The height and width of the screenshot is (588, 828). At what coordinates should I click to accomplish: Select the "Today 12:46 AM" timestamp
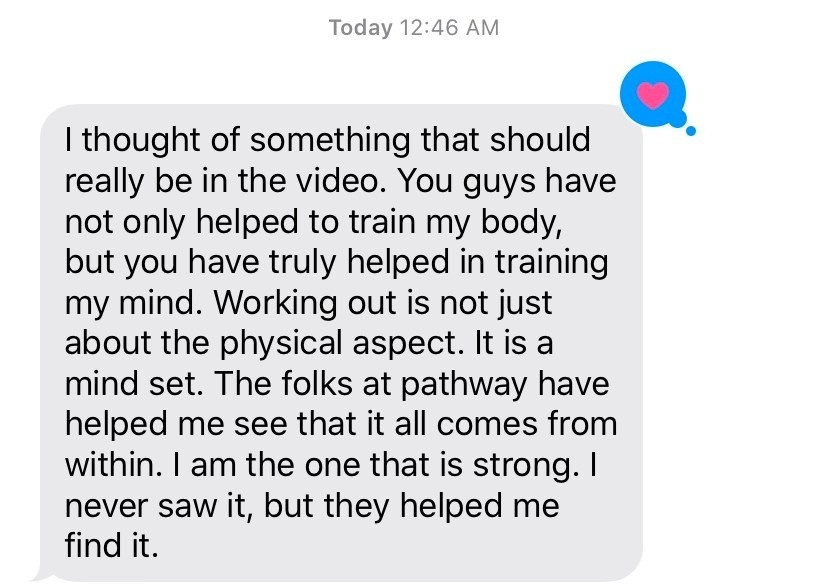pos(413,27)
